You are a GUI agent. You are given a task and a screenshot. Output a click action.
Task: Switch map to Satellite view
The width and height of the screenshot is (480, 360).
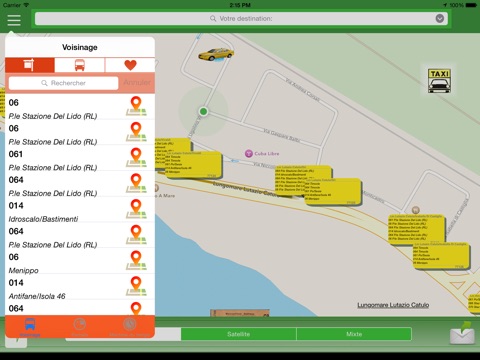239,334
